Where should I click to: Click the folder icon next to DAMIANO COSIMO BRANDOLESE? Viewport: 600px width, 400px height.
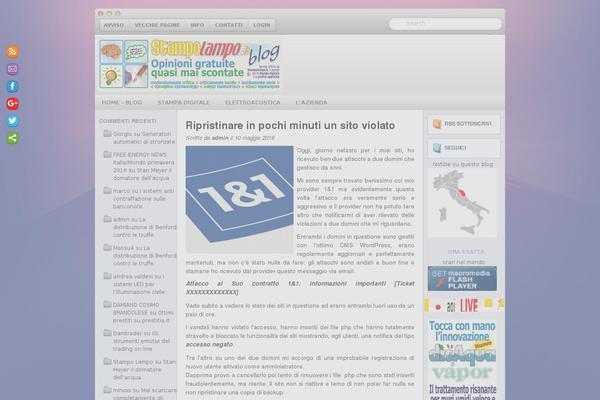108,304
